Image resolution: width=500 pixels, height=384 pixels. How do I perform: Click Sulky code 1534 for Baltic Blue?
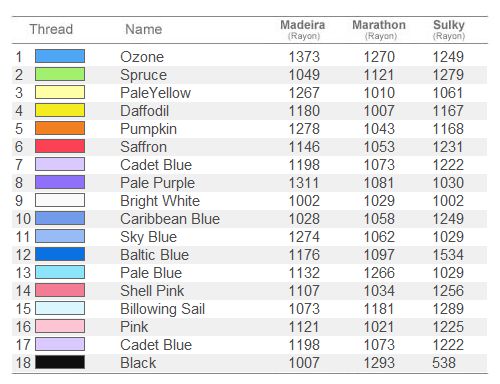(x=448, y=255)
